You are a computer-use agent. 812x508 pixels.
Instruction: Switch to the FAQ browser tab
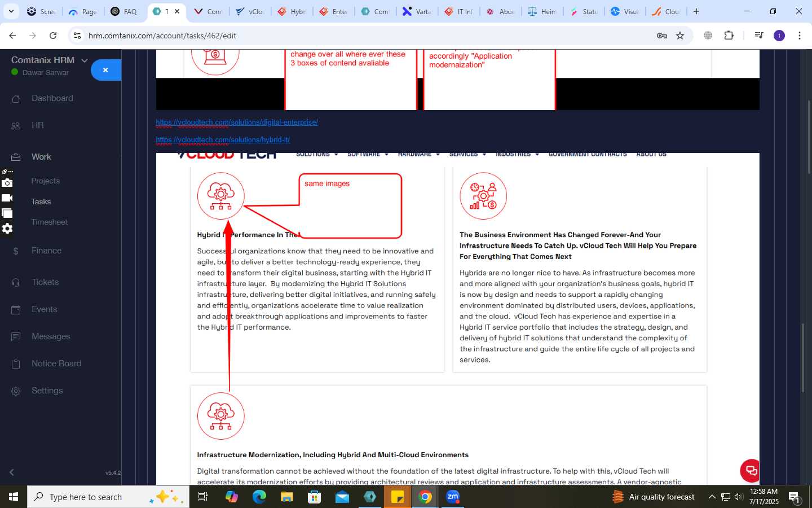coord(125,11)
